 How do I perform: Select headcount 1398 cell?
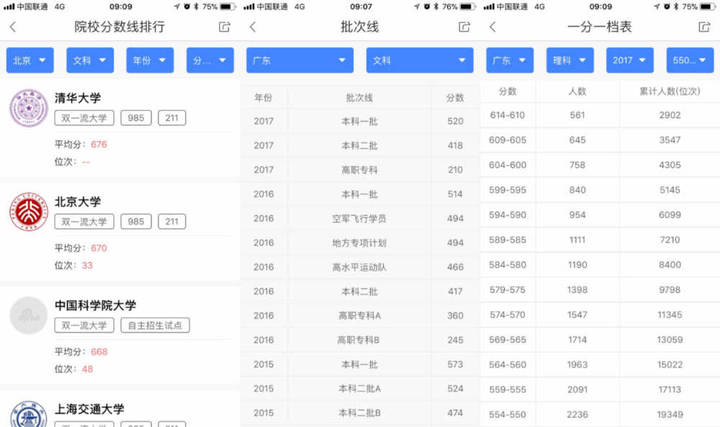(x=577, y=290)
